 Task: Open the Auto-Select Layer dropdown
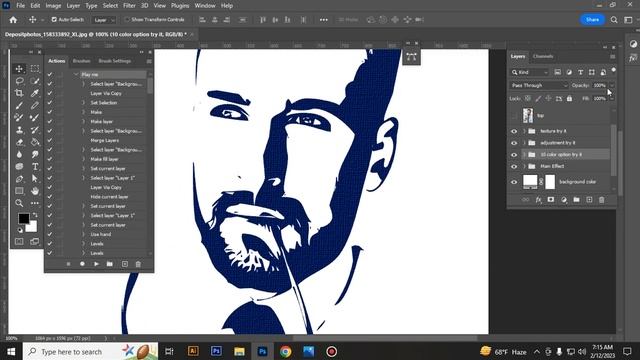coord(104,20)
